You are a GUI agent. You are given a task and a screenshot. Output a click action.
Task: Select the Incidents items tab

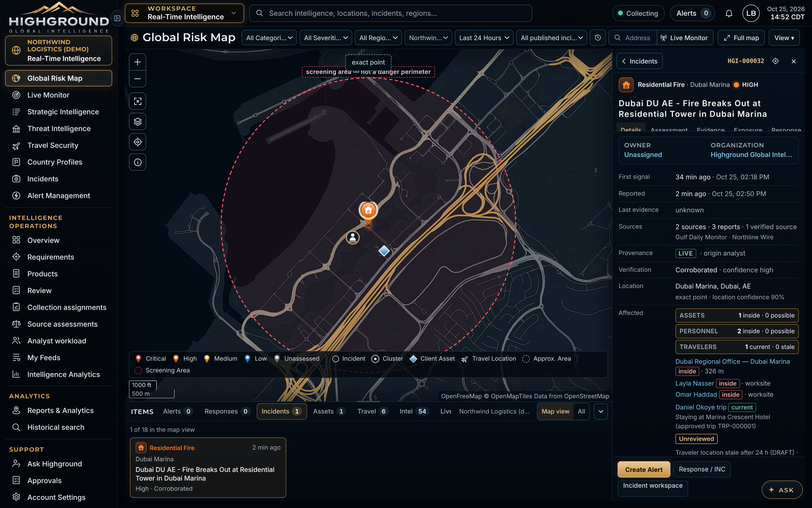(x=281, y=411)
